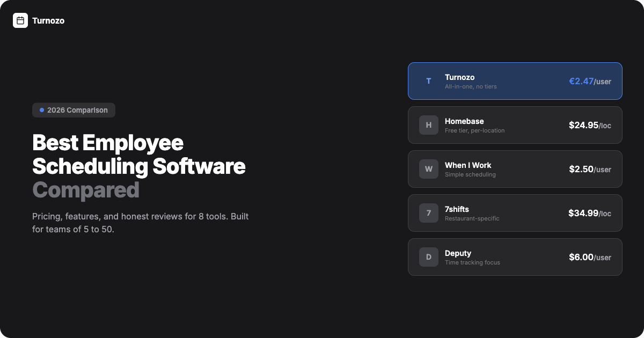Click the Turnozo calendar logo icon

click(20, 20)
